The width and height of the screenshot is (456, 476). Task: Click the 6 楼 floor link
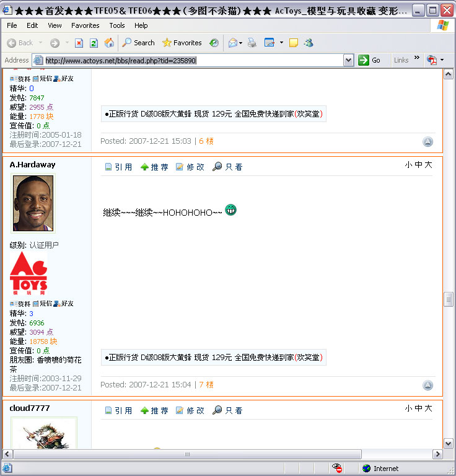click(206, 141)
